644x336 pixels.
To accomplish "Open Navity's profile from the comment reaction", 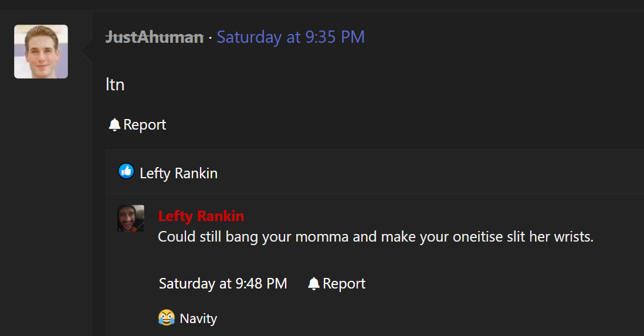I will (x=198, y=318).
